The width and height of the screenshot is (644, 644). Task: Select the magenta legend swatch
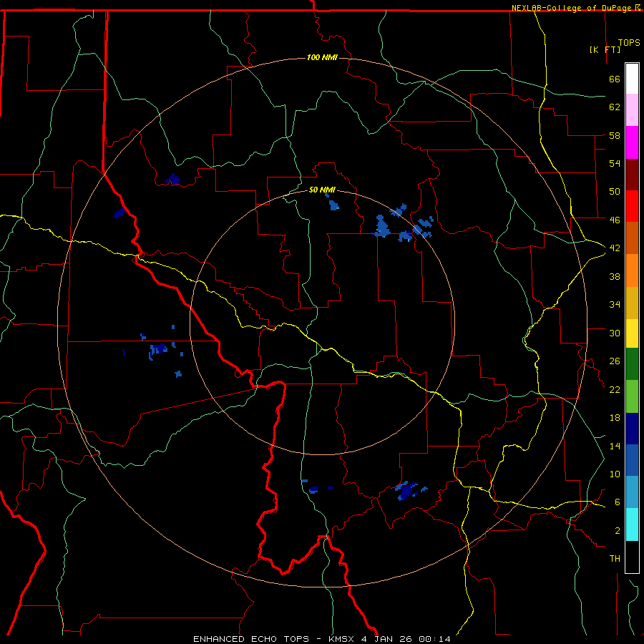click(x=632, y=142)
